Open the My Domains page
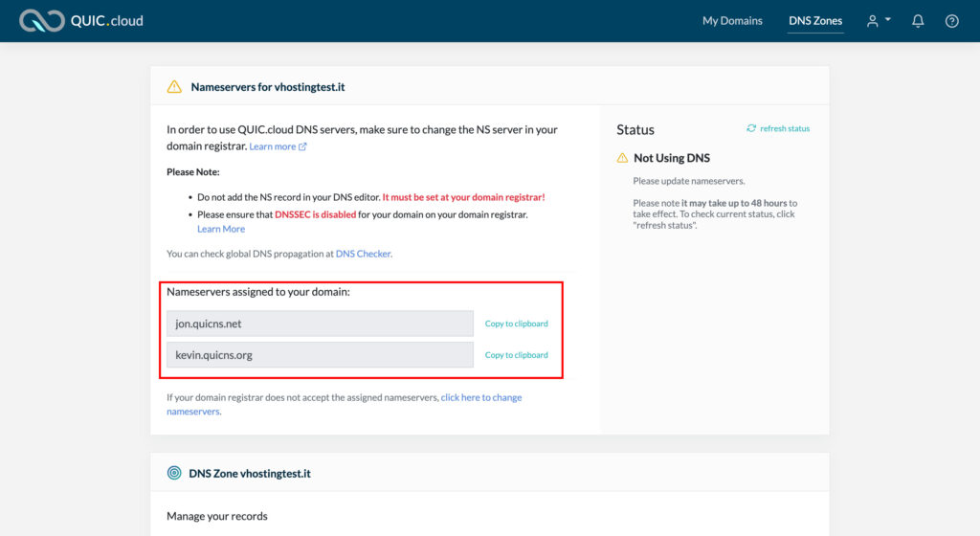 point(732,21)
